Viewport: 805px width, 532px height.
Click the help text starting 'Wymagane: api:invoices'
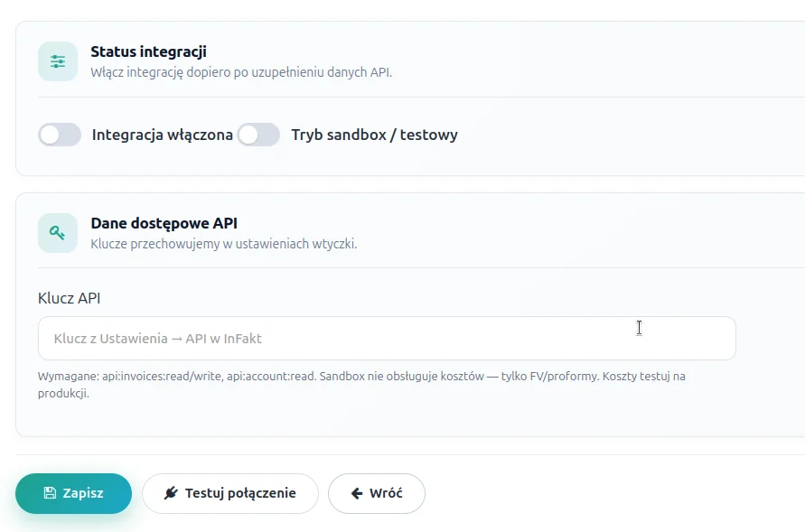(x=361, y=385)
